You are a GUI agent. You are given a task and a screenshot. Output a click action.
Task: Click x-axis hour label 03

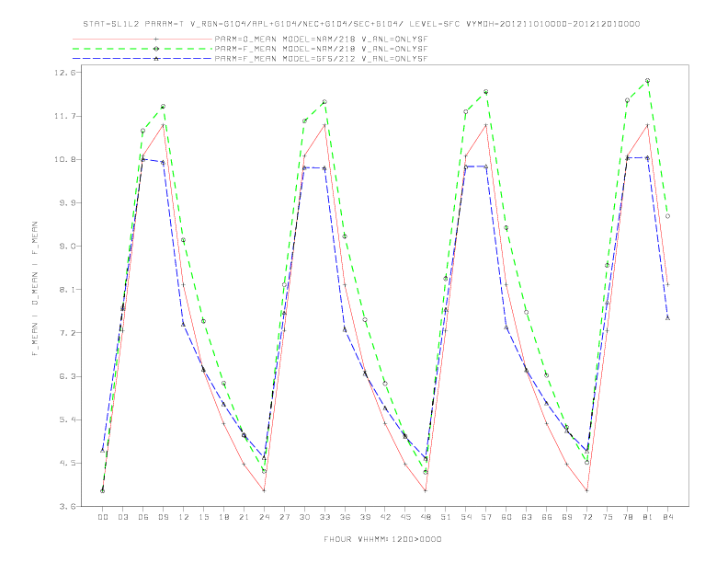(x=122, y=517)
